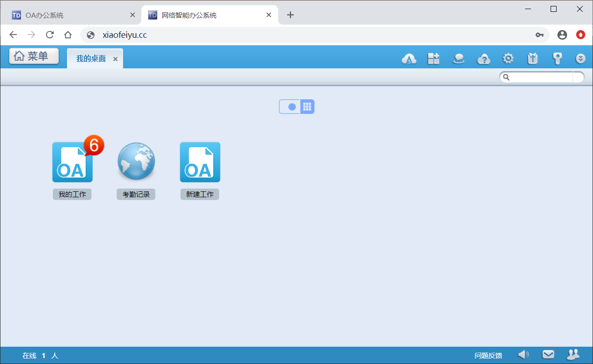This screenshot has width=593, height=364.
Task: Open the cloud help question mark icon
Action: coord(483,59)
